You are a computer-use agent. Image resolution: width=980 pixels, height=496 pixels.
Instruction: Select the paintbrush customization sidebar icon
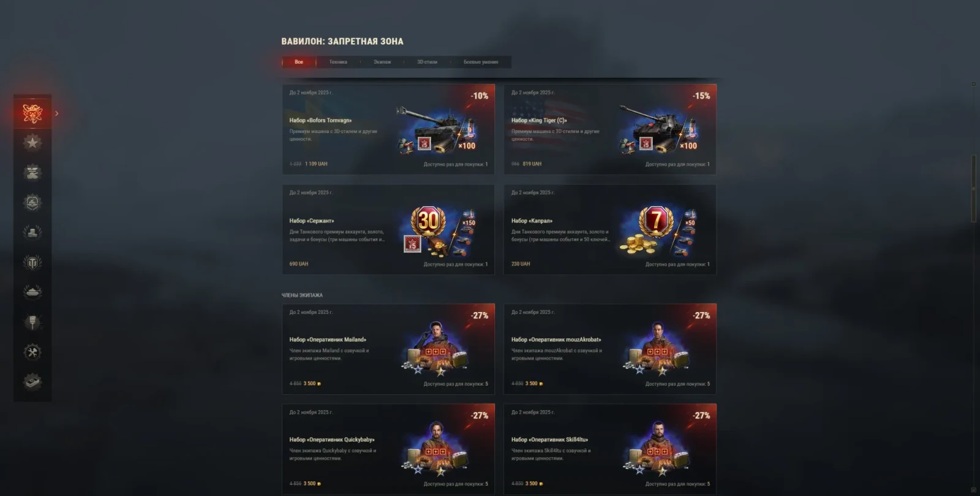(32, 322)
